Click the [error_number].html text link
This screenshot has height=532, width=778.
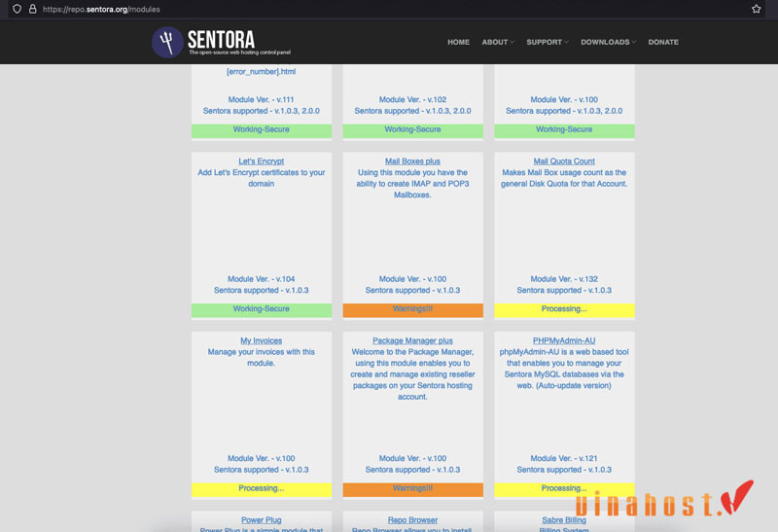pyautogui.click(x=261, y=71)
